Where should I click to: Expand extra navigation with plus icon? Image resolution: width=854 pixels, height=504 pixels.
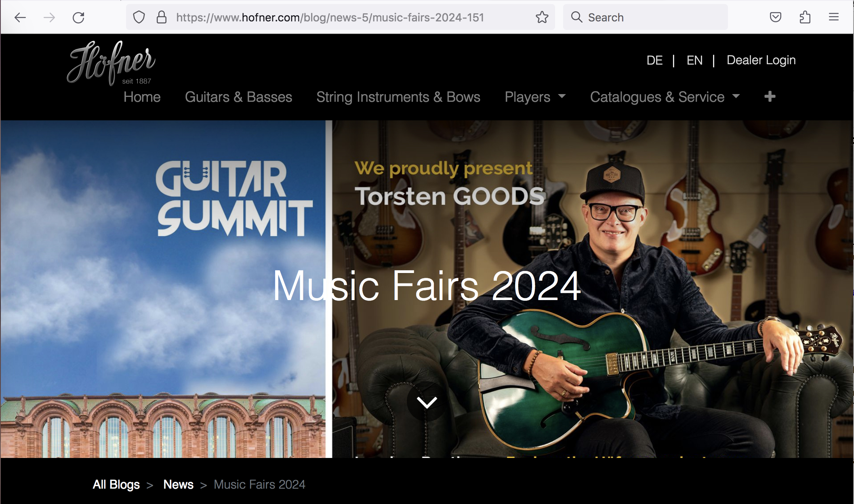pos(770,97)
